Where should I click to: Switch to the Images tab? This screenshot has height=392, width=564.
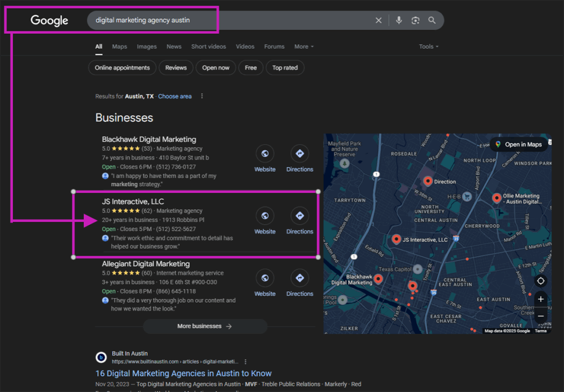pos(147,46)
